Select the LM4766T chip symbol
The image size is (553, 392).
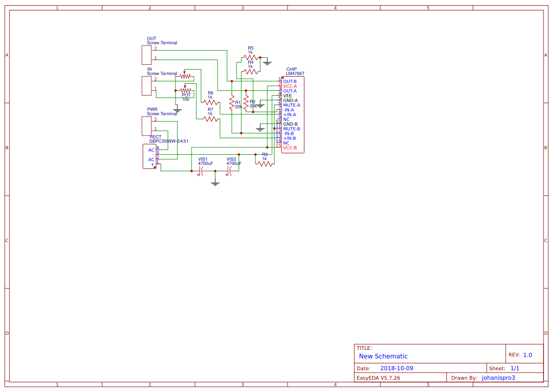pos(292,113)
